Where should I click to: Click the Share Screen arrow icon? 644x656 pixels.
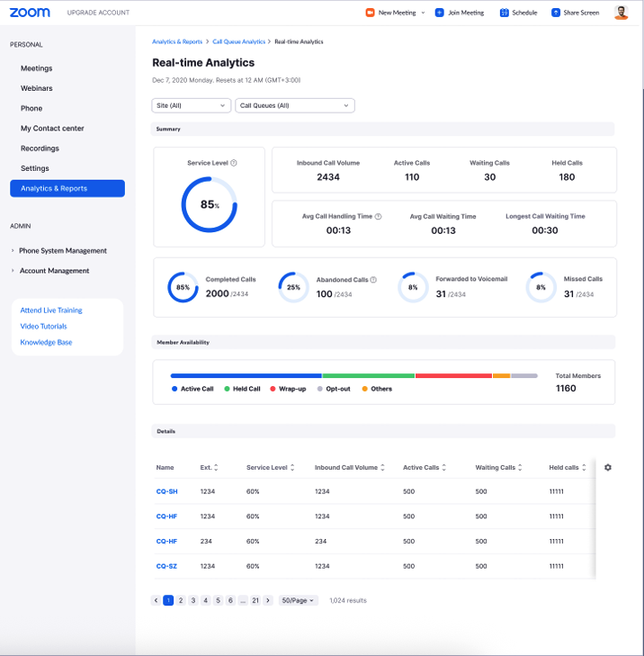click(x=556, y=13)
